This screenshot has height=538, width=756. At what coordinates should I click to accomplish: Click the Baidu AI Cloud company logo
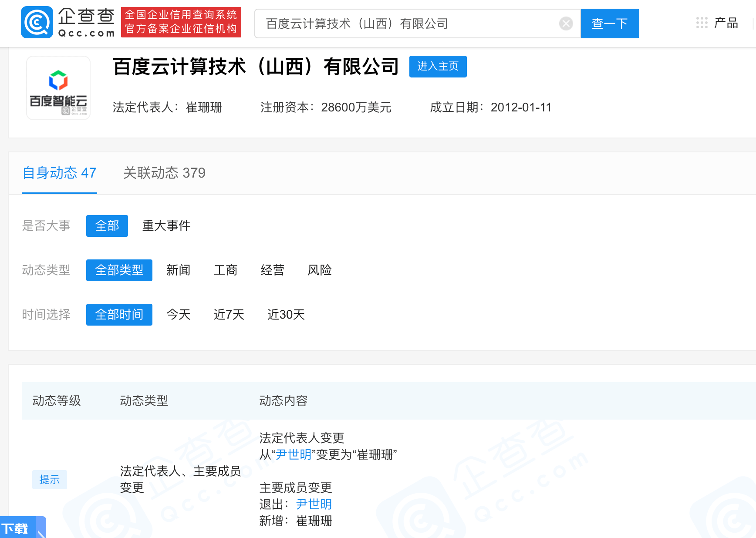[58, 88]
